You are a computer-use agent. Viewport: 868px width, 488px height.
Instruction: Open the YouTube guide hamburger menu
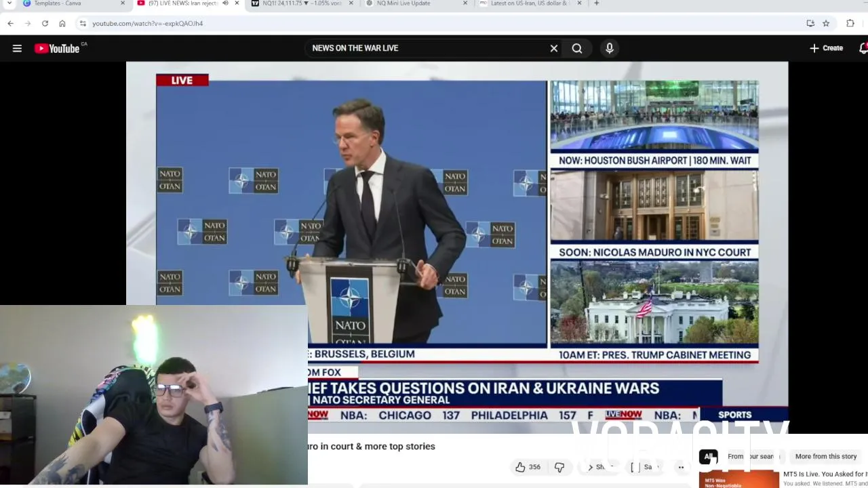click(17, 48)
